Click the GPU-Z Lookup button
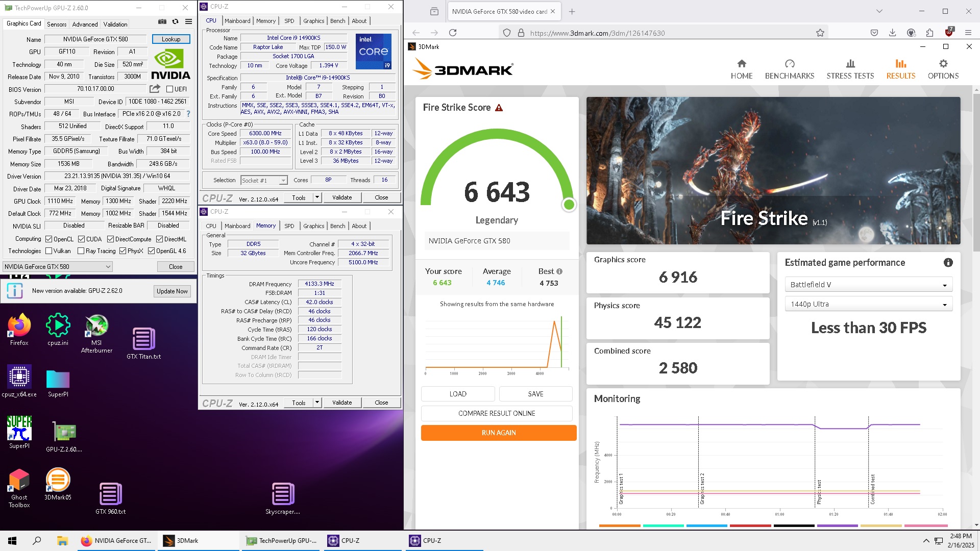The height and width of the screenshot is (551, 980). point(171,39)
